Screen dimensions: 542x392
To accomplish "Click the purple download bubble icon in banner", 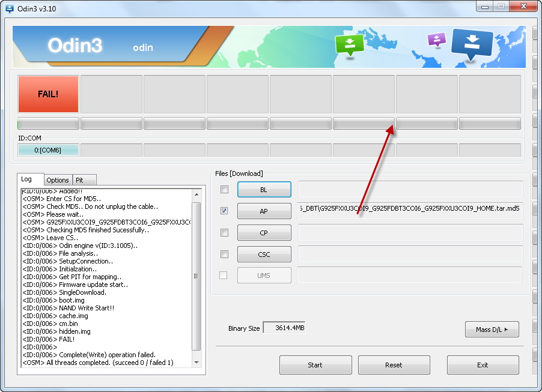I will click(x=437, y=40).
